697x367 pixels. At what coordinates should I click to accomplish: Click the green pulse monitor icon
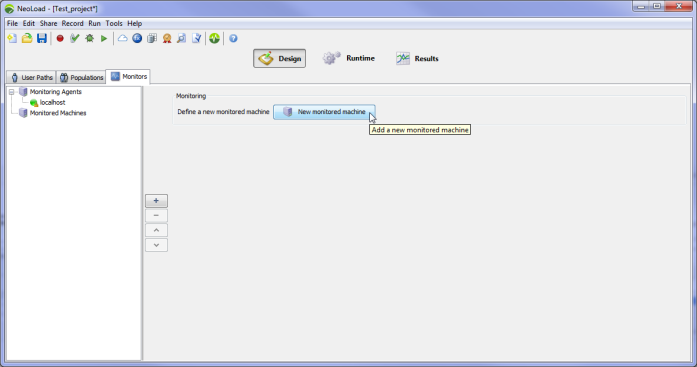coord(215,39)
